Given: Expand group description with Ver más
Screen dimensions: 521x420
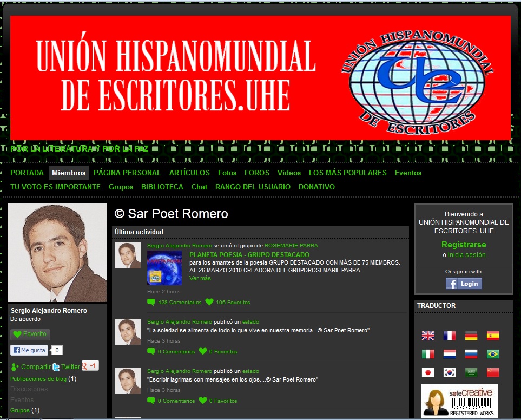Looking at the screenshot, I should pos(200,278).
